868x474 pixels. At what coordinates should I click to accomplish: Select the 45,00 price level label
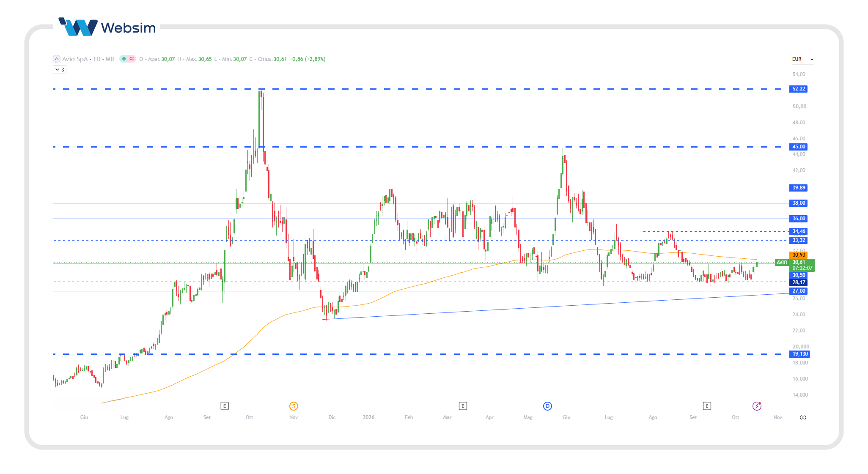click(x=799, y=147)
